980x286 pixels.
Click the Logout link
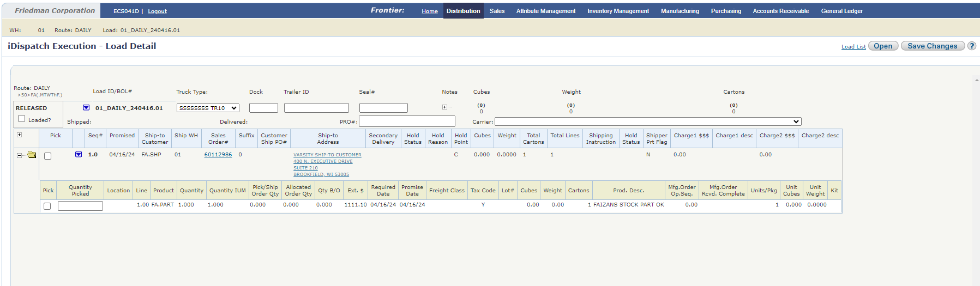pyautogui.click(x=157, y=11)
